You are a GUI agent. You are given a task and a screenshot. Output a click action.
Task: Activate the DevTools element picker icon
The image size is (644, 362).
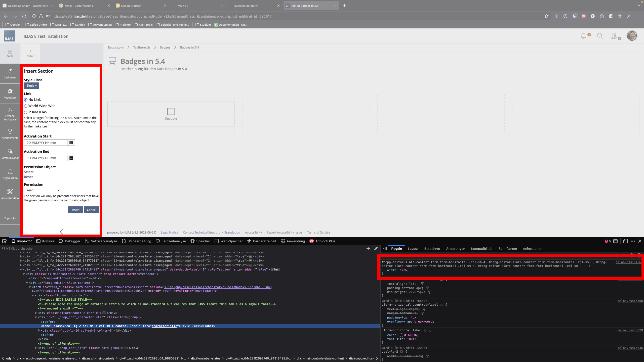coord(4,241)
